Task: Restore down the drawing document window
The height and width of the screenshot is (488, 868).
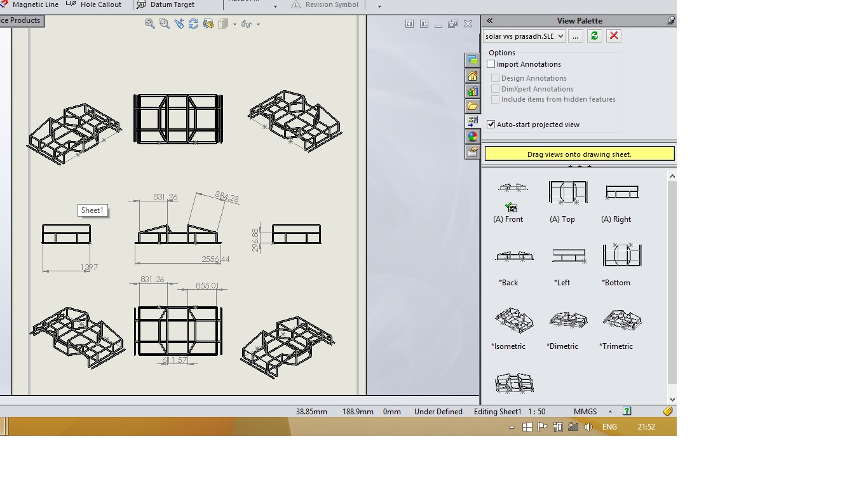Action: pyautogui.click(x=453, y=24)
